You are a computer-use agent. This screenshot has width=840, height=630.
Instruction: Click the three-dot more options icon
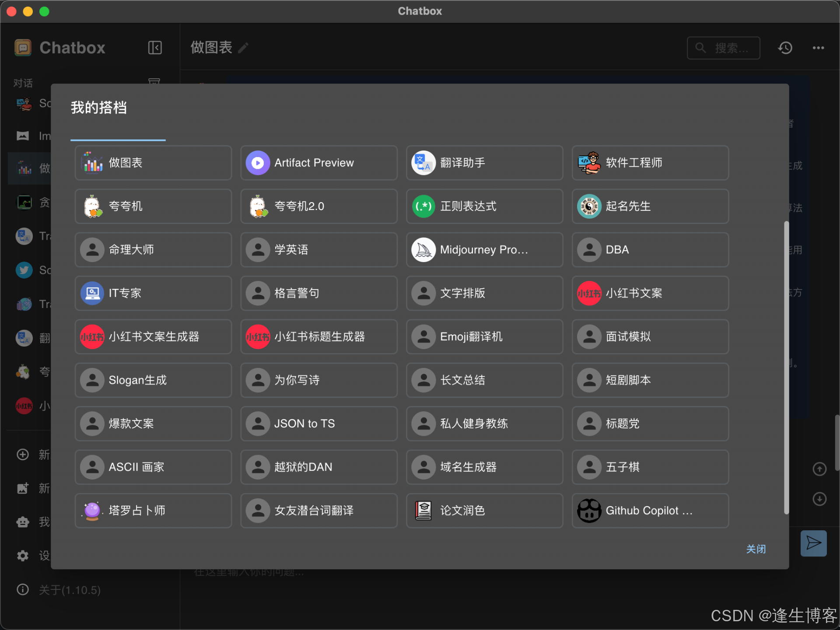(818, 48)
